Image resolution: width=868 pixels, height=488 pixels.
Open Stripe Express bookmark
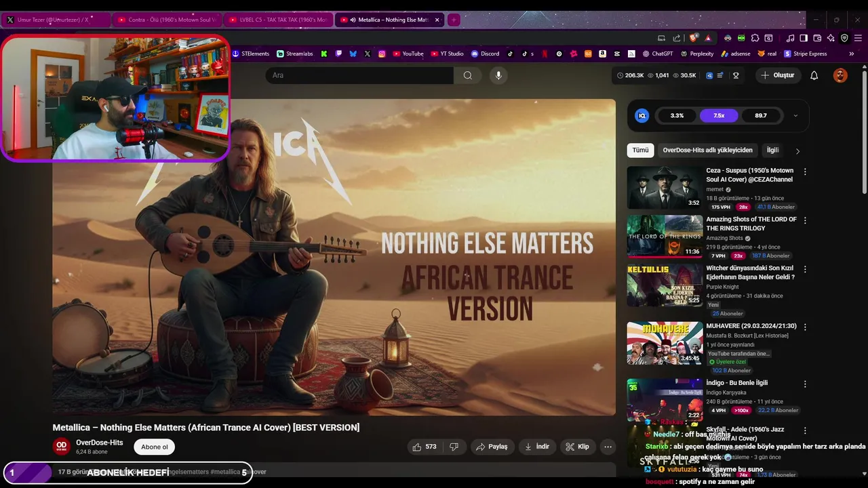(x=806, y=54)
